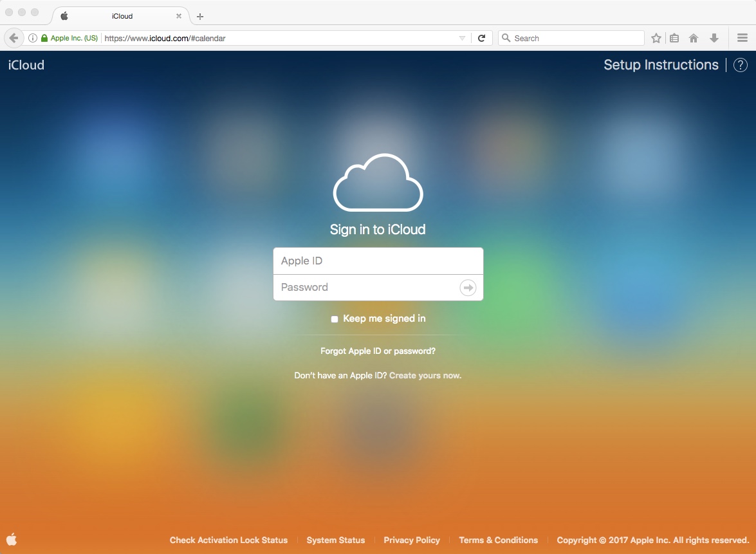Open the browser hamburger menu
756x554 pixels.
pyautogui.click(x=742, y=37)
